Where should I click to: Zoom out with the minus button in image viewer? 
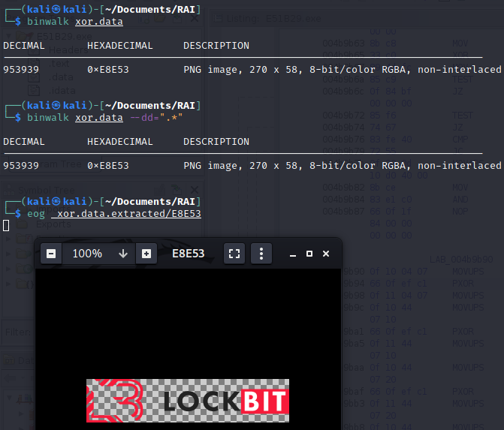[51, 254]
